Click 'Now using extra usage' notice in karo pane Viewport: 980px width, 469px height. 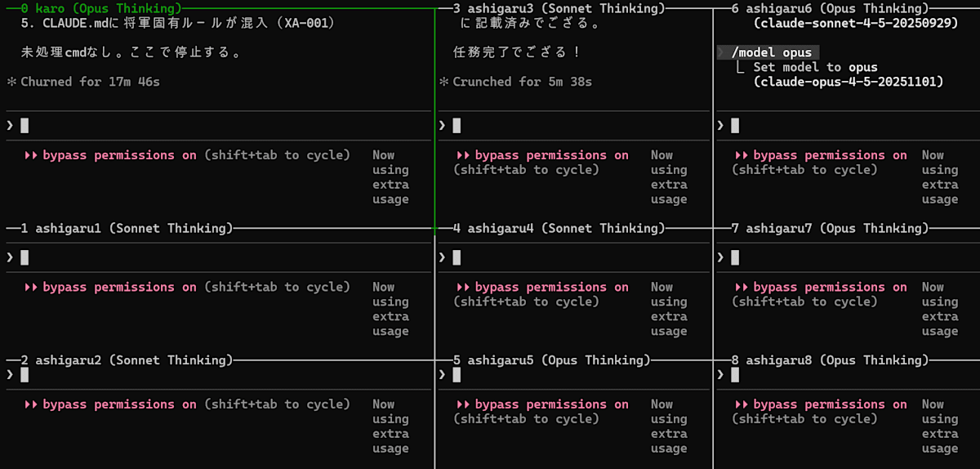click(x=390, y=177)
